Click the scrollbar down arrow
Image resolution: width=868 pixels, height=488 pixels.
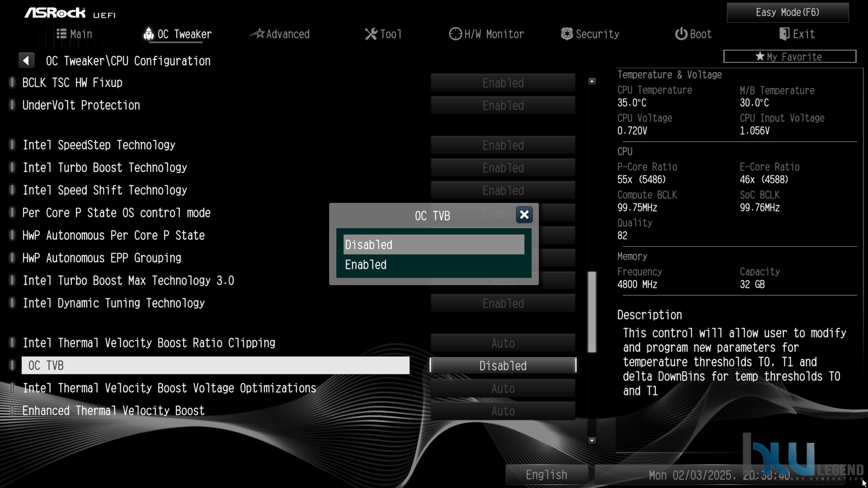592,440
